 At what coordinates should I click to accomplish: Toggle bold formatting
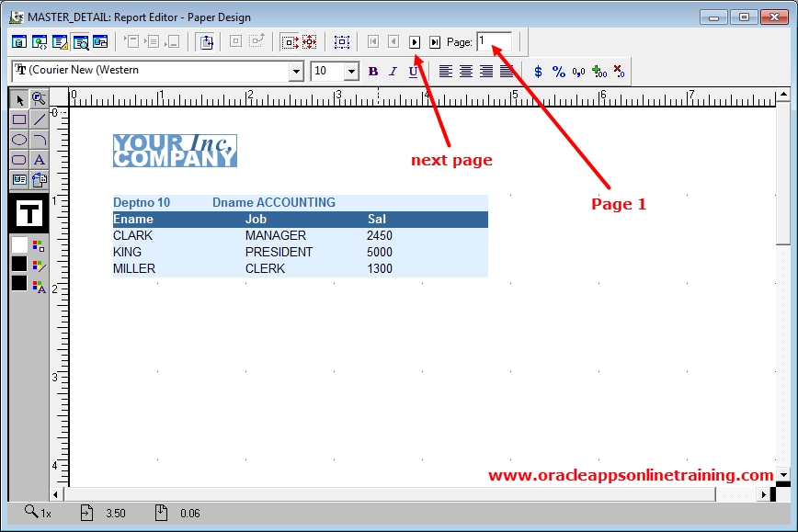click(373, 71)
